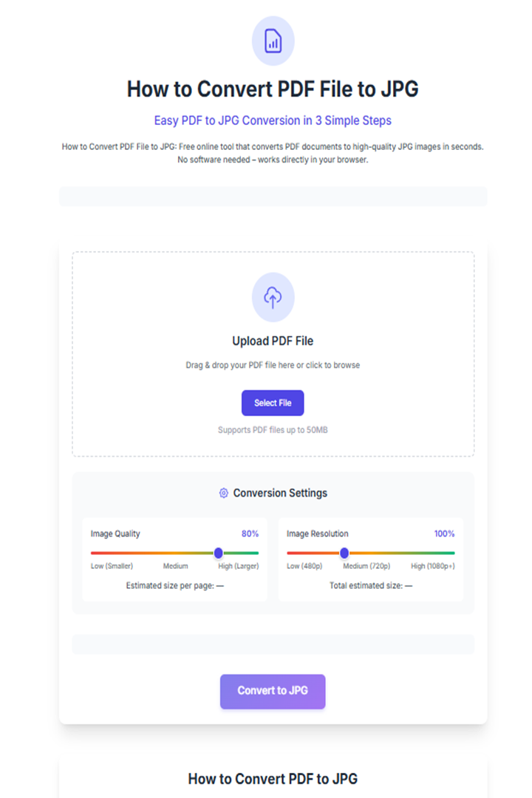Click the Conversion Settings gear icon
Image resolution: width=532 pixels, height=798 pixels.
pos(223,493)
